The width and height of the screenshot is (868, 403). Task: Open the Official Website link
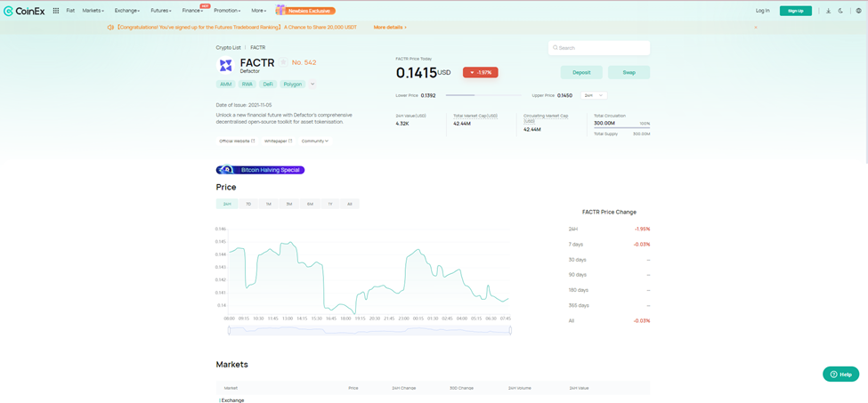pyautogui.click(x=237, y=141)
